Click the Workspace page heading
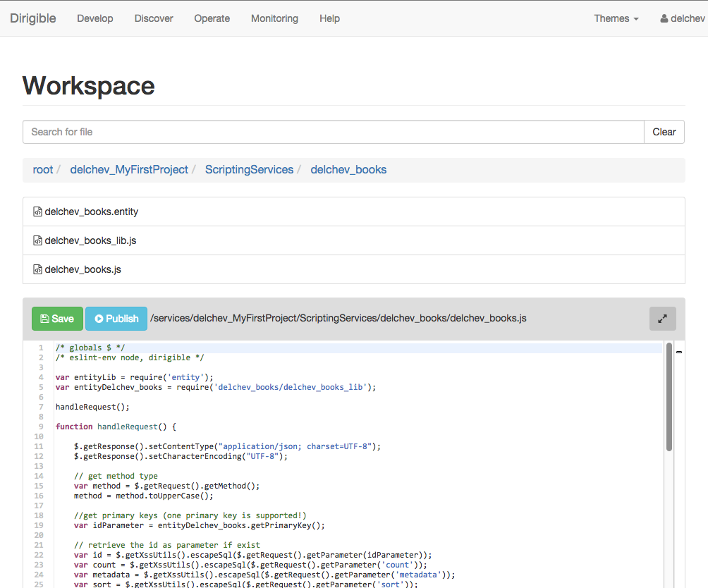This screenshot has width=708, height=588. tap(89, 86)
